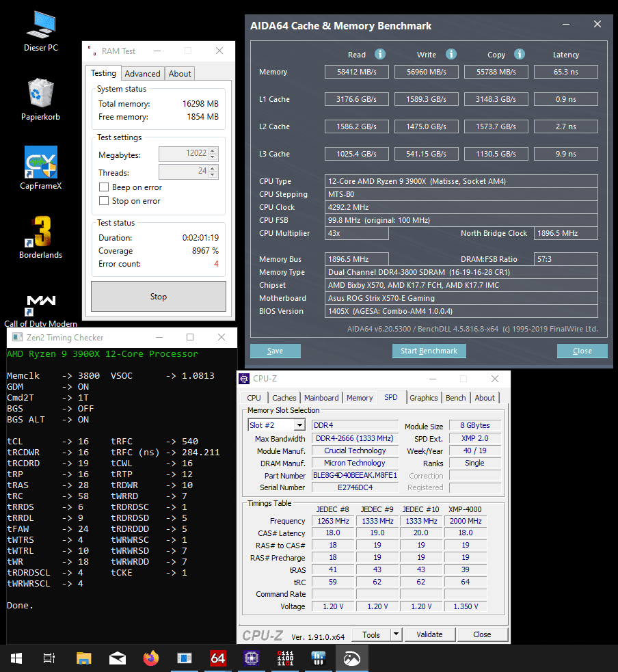Click the Tools button in CPU-Z
618x672 pixels.
tap(371, 634)
